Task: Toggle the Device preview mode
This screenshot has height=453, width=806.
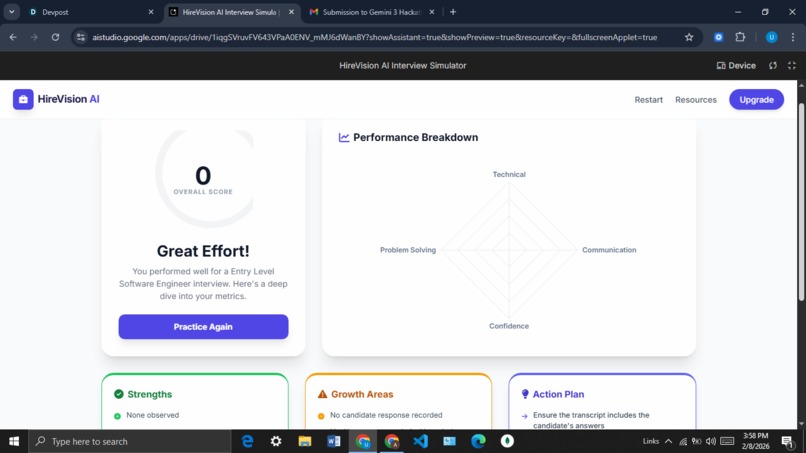Action: 736,65
